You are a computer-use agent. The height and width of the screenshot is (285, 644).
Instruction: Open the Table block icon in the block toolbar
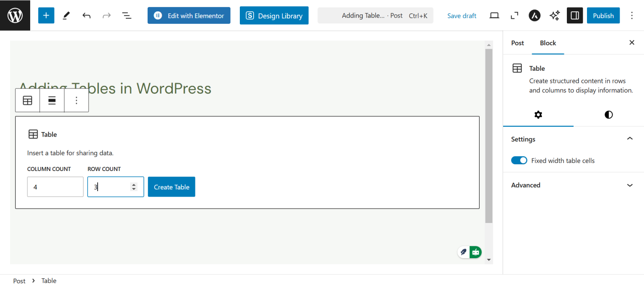pyautogui.click(x=27, y=100)
